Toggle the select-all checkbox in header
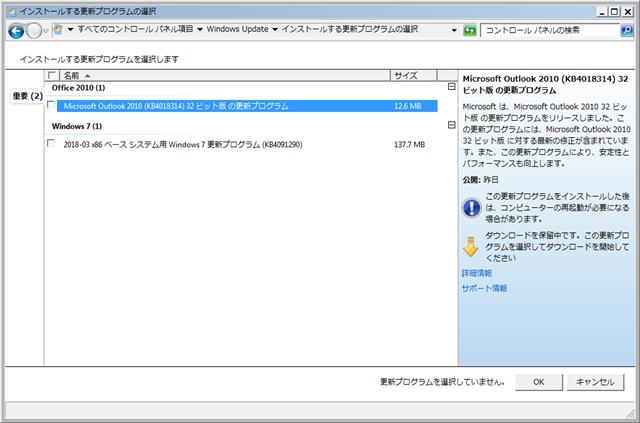This screenshot has height=423, width=640. coord(52,76)
